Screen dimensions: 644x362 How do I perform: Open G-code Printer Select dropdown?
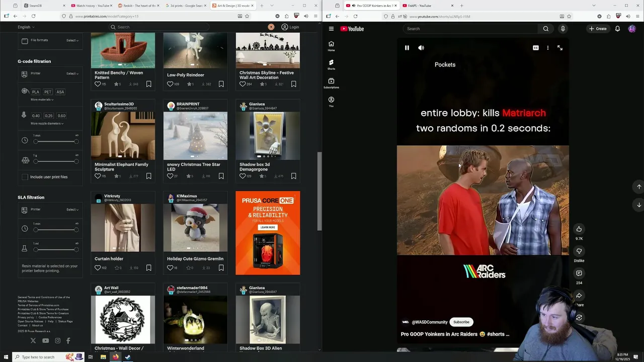pos(72,73)
